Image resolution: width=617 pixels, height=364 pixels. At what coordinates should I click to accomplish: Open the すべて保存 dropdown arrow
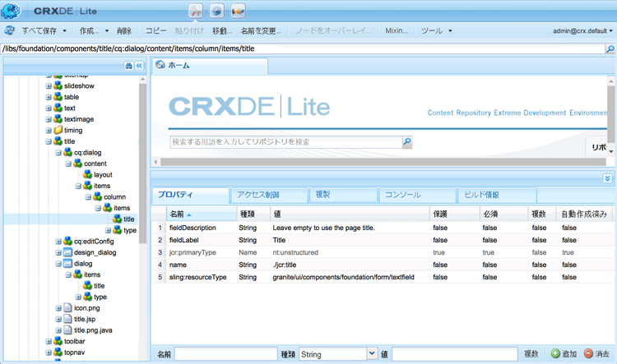64,30
